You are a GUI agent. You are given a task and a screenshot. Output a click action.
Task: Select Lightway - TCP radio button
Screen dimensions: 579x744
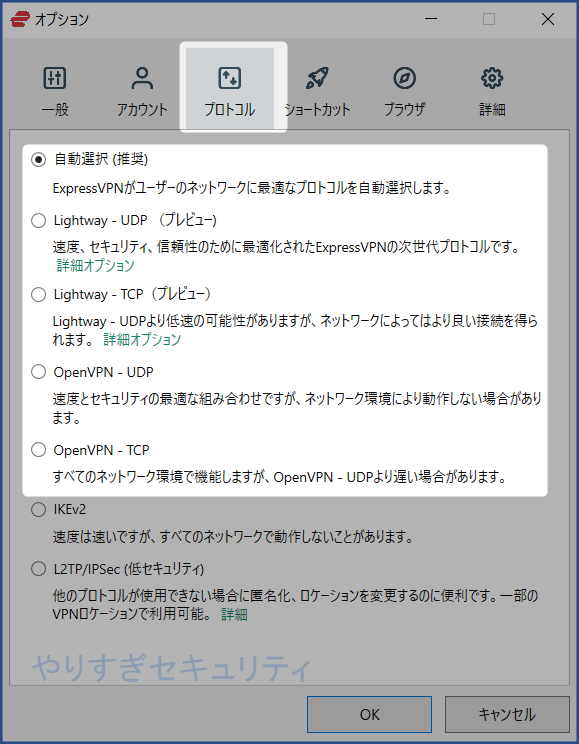38,295
